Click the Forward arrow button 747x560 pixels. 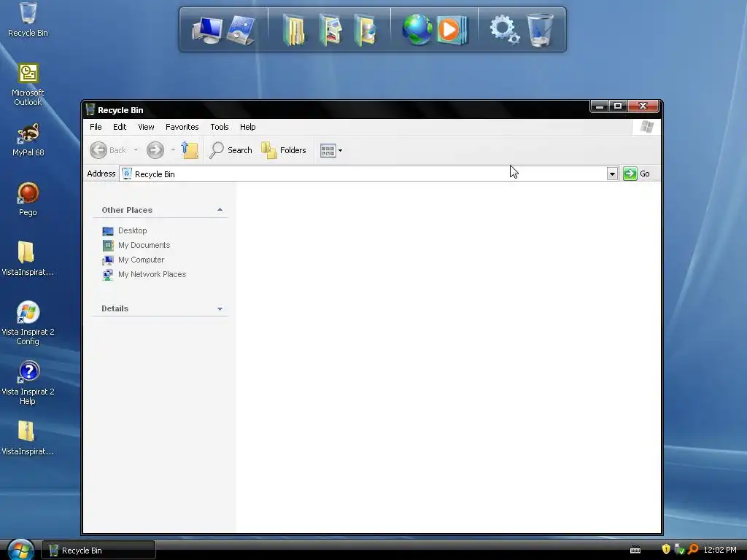click(155, 150)
